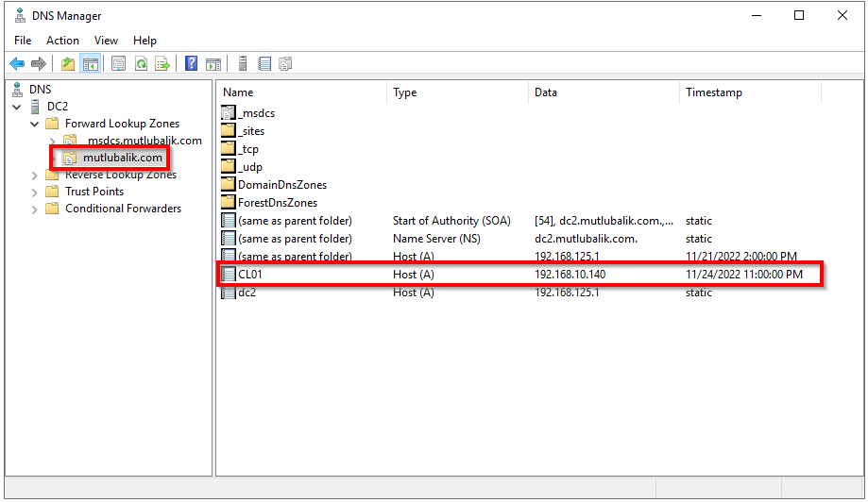Viewport: 868px width, 502px height.
Task: Click the 11/21/2022 2:00:00 PM timestamp
Action: click(741, 257)
